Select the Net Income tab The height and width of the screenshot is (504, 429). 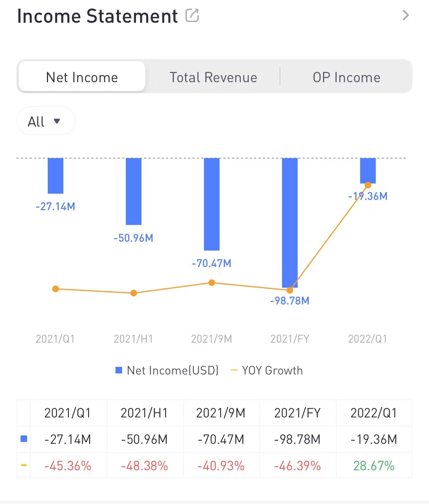(x=82, y=77)
